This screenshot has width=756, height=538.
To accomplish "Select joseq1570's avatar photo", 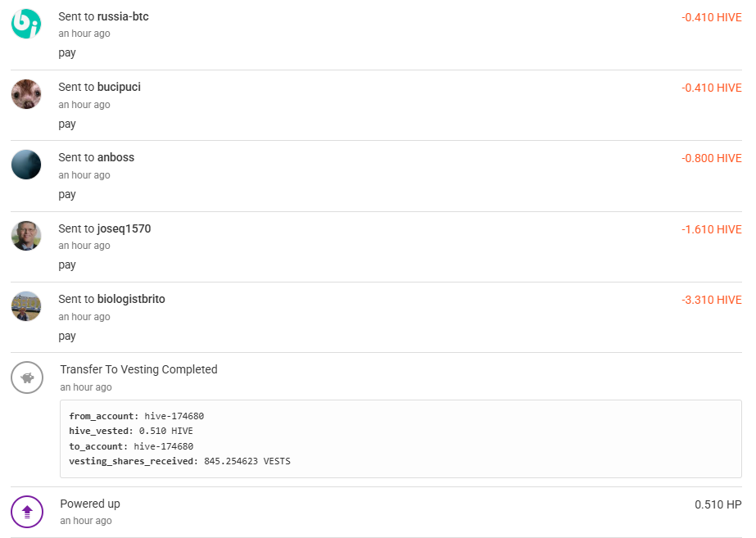I will [x=26, y=236].
